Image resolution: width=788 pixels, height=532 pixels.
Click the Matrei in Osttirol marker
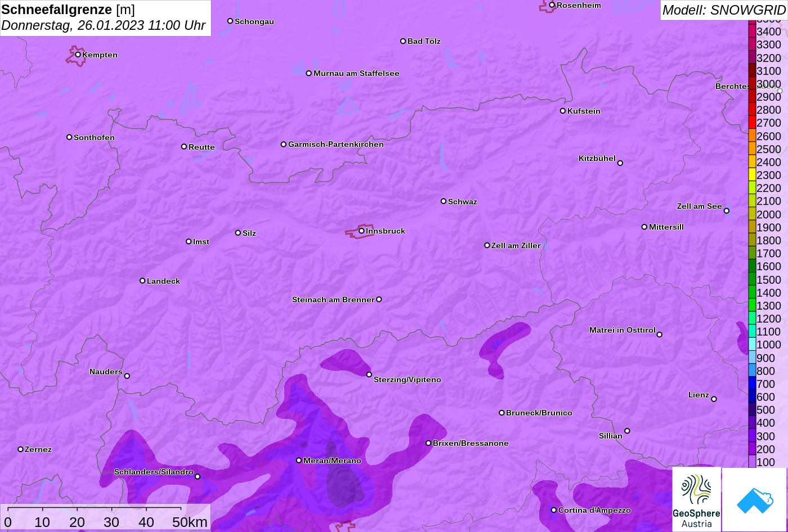point(660,334)
